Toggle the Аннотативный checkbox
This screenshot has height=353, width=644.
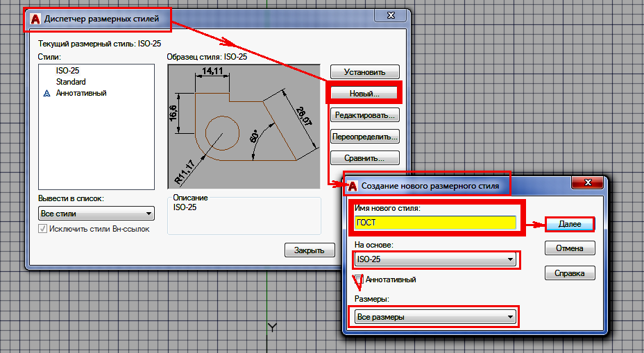pos(359,279)
